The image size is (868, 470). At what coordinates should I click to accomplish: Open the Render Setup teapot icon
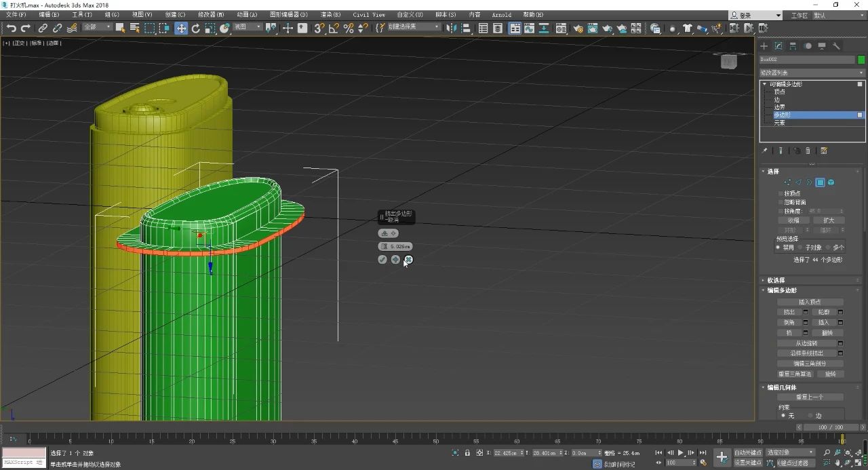[578, 28]
